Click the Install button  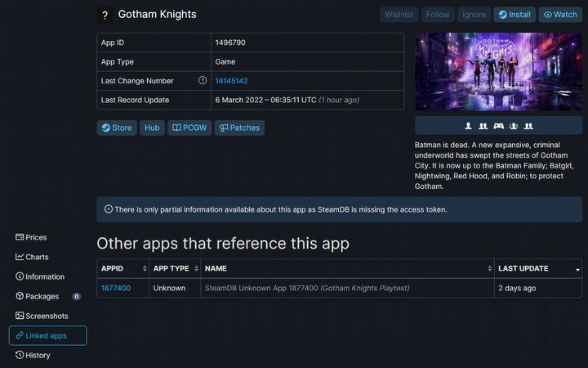pyautogui.click(x=514, y=15)
